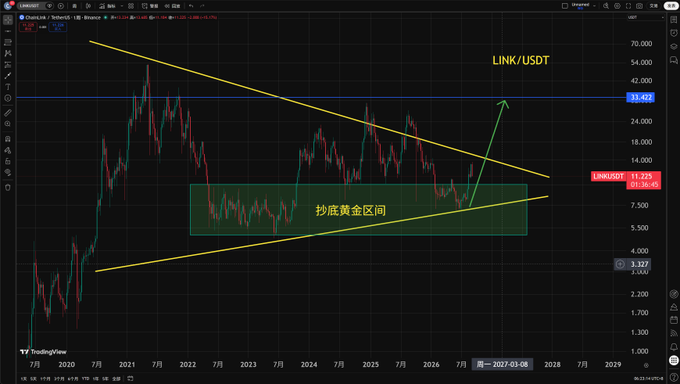The height and width of the screenshot is (384, 680).
Task: Redo the chart action
Action: point(202,6)
